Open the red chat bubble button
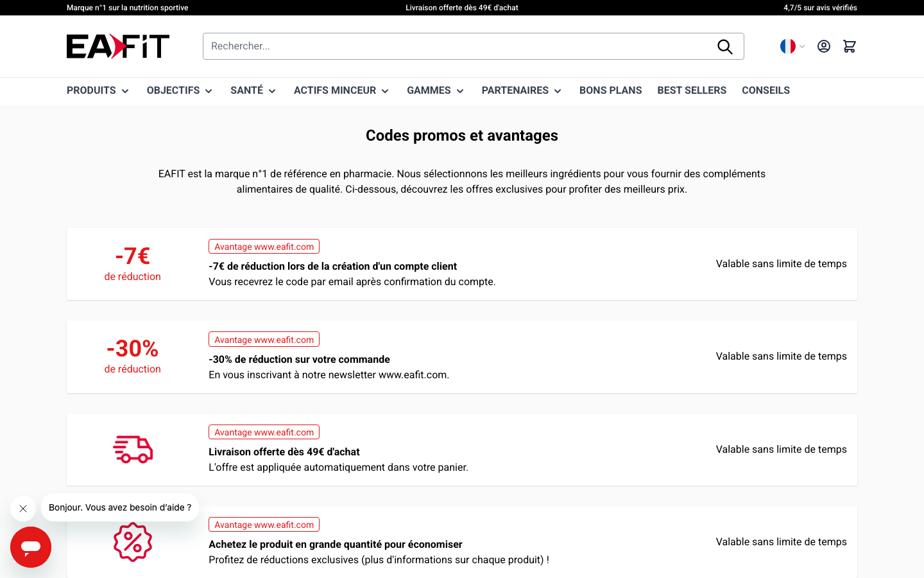The width and height of the screenshot is (924, 578). click(31, 547)
